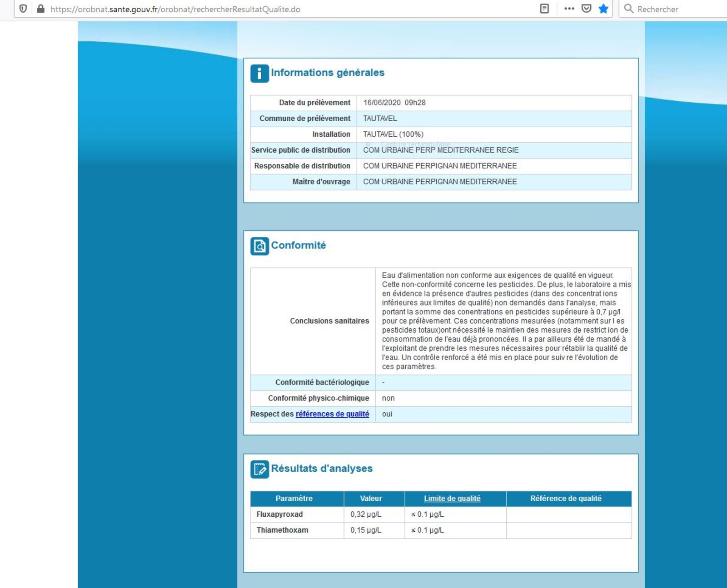Viewport: 727px width, 588px height.
Task: Click the orobnat URL in address bar
Action: [175, 9]
